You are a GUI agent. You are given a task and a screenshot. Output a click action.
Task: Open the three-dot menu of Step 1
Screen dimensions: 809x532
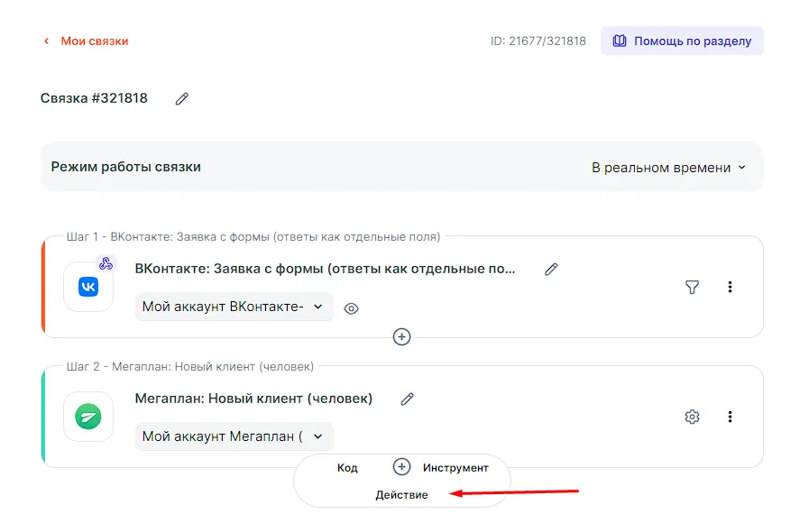[x=730, y=287]
